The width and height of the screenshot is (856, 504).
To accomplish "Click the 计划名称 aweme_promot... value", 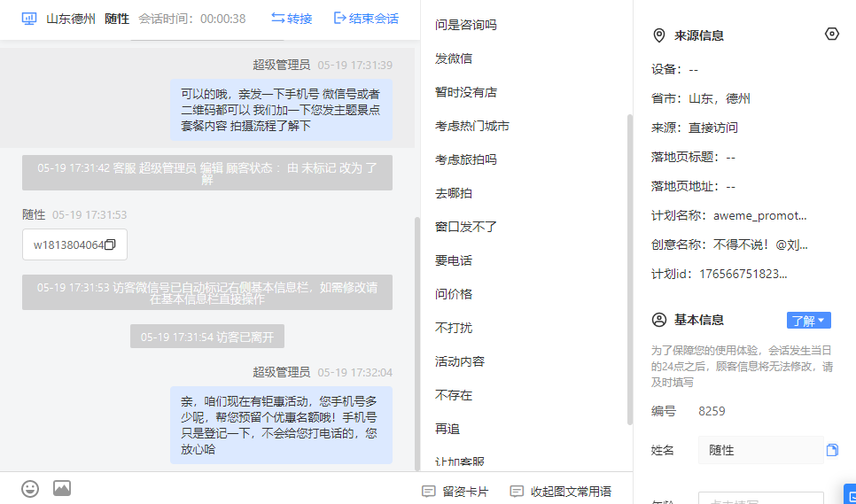I will tap(759, 215).
